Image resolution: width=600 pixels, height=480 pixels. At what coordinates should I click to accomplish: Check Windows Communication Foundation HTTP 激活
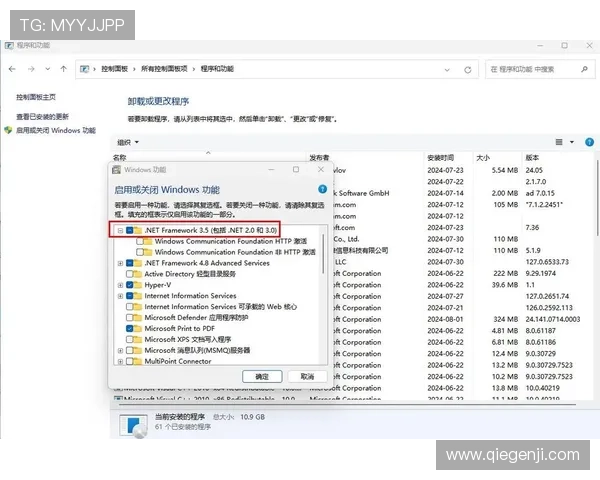pos(140,242)
